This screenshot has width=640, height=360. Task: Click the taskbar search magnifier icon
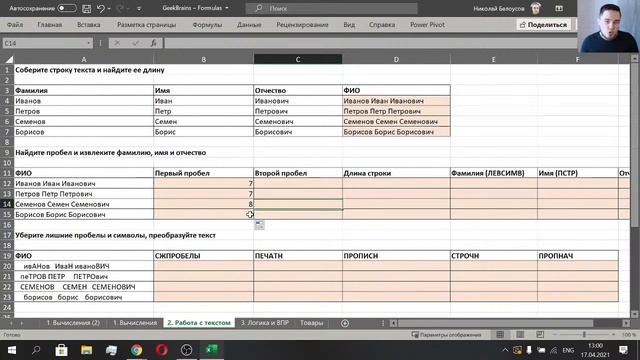(36, 350)
